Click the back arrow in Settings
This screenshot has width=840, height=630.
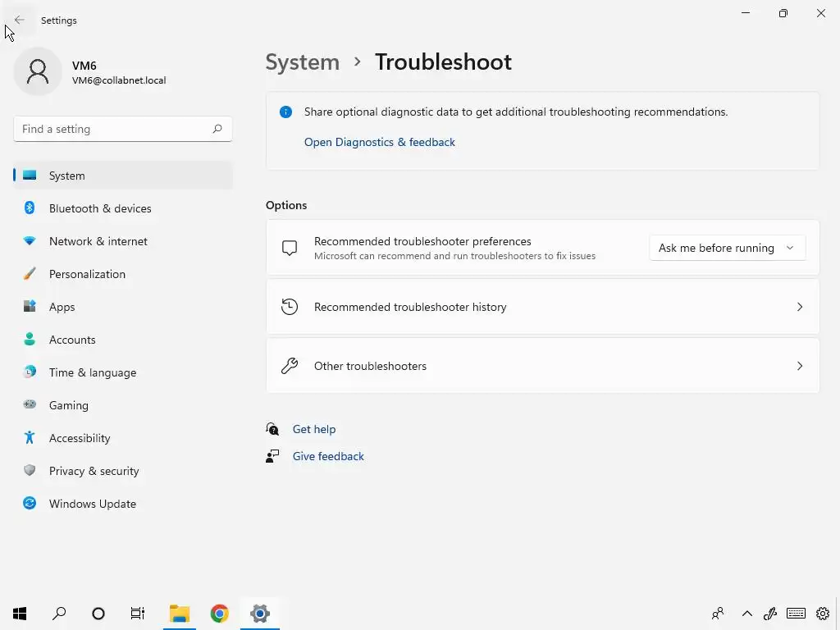coord(20,20)
